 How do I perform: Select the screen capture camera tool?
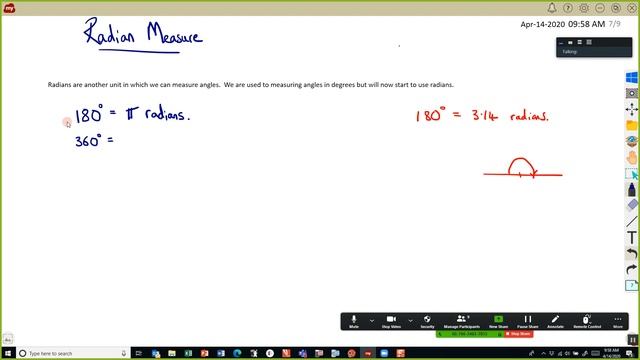[x=632, y=93]
